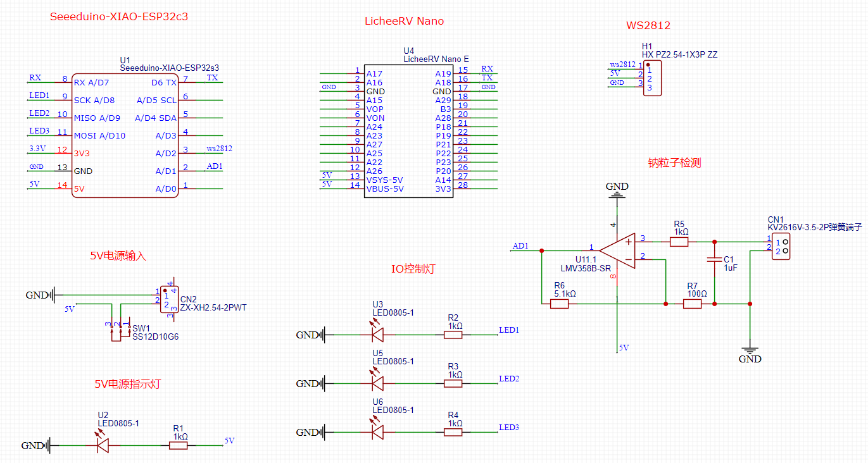Click resistor R1 symbol
Viewport: 868px width, 463px height.
(179, 446)
